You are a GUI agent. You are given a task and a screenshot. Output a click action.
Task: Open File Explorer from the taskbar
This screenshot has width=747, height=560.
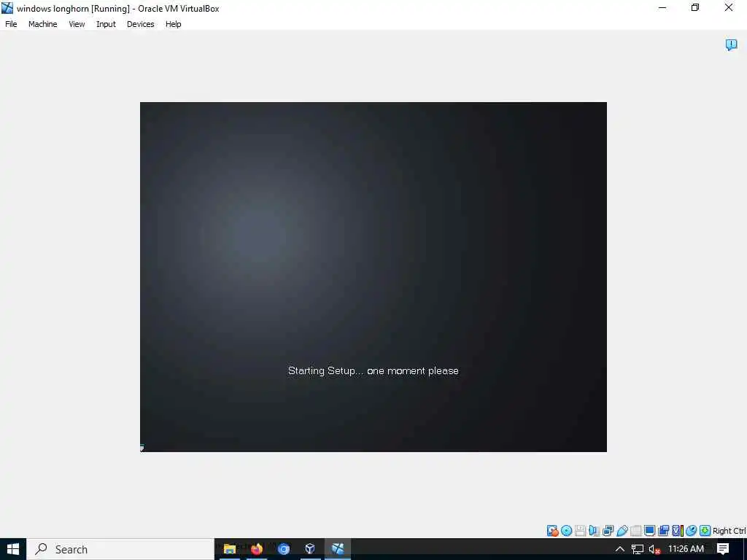pos(230,549)
